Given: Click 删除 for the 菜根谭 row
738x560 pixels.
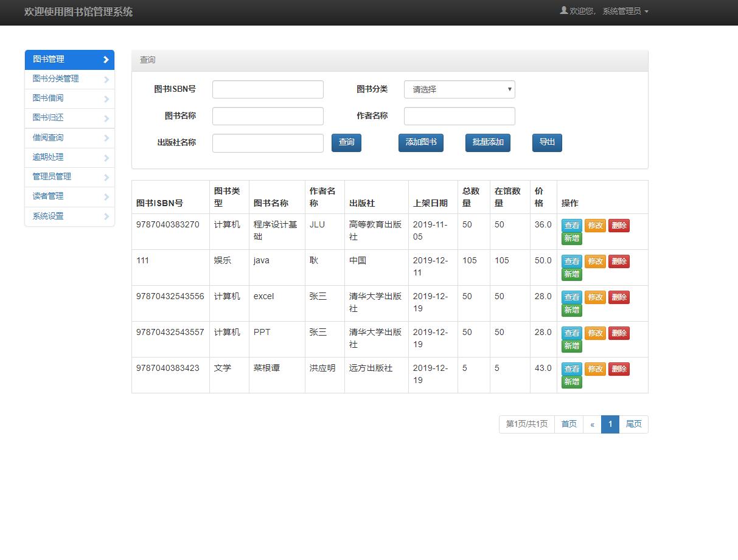Looking at the screenshot, I should click(x=619, y=368).
